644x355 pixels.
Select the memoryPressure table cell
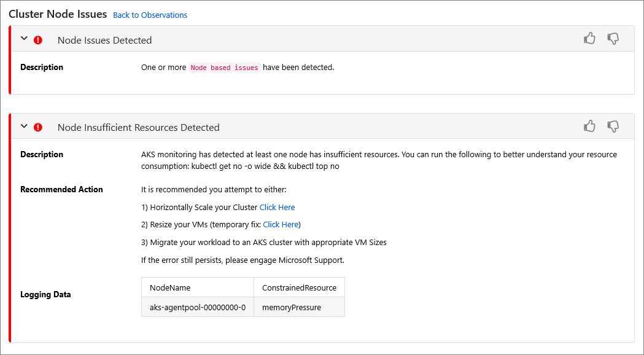tap(300, 307)
